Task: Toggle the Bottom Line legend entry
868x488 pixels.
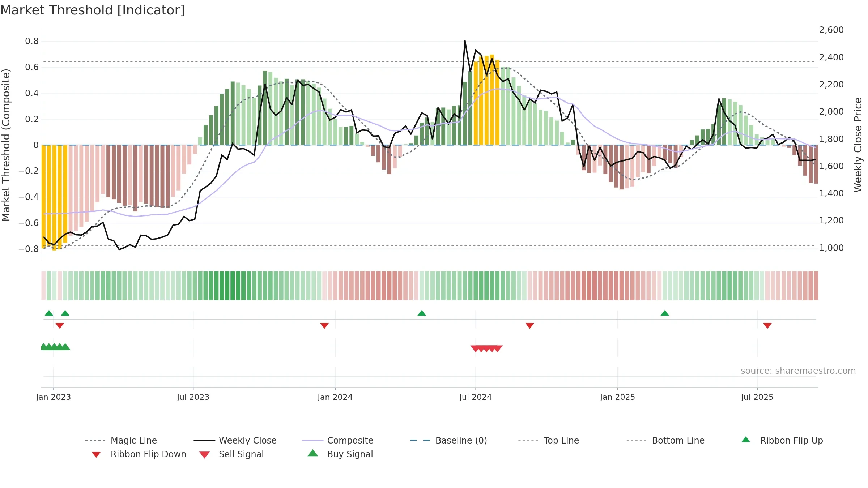Action: (665, 440)
